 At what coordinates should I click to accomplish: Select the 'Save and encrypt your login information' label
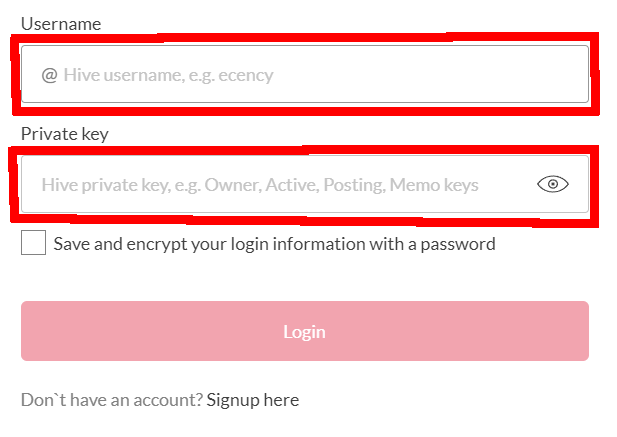(x=274, y=244)
